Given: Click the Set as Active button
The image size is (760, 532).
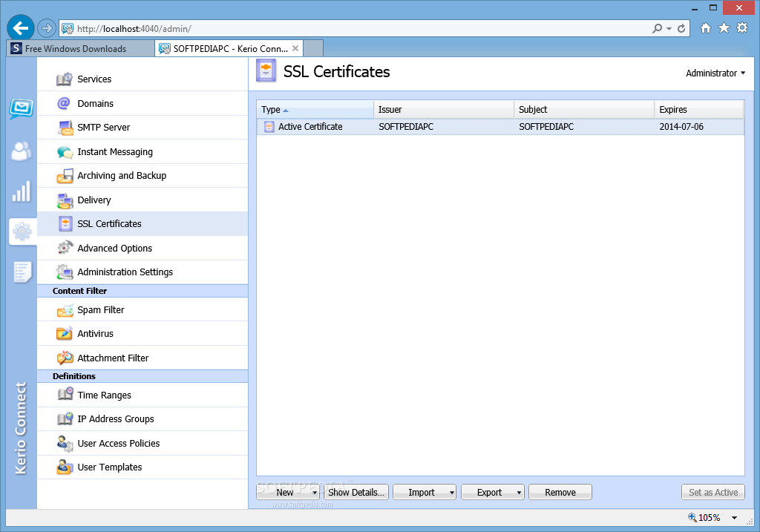Looking at the screenshot, I should coord(713,492).
